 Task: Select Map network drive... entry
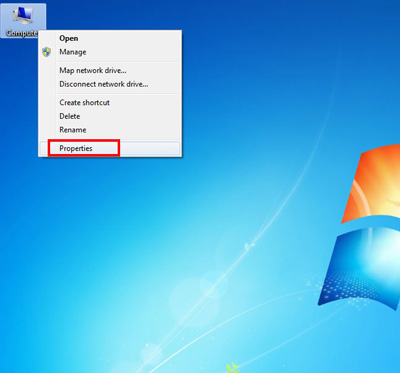[x=110, y=70]
